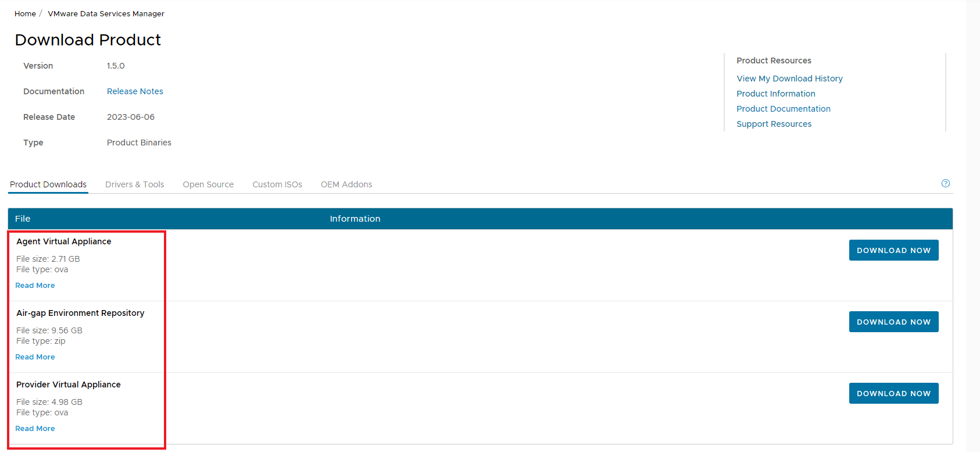Screen dimensions: 980x452
Task: Click File size 4.98 GB text
Action: pyautogui.click(x=49, y=402)
